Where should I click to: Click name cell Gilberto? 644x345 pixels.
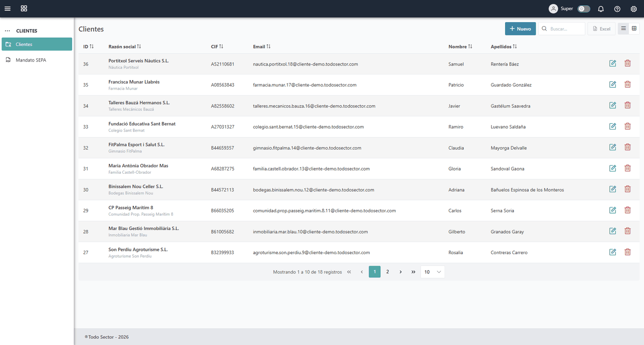click(x=457, y=232)
